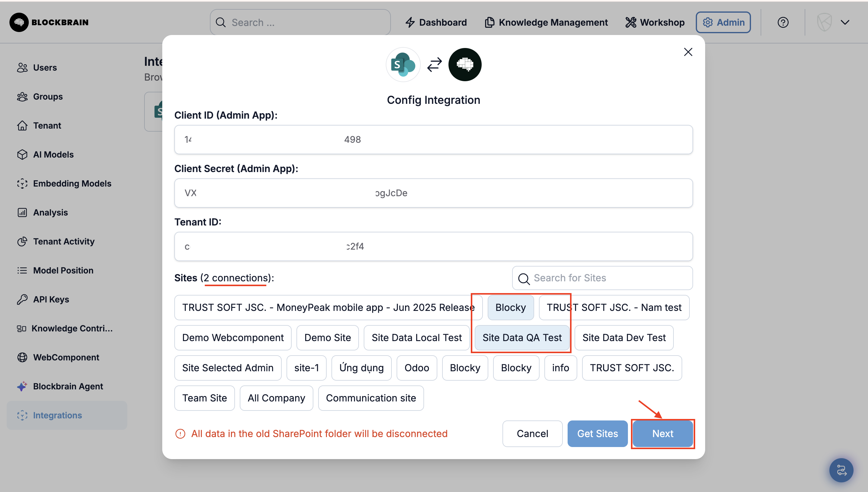The width and height of the screenshot is (868, 492).
Task: Select the Demo Webcomponent site
Action: (x=233, y=338)
